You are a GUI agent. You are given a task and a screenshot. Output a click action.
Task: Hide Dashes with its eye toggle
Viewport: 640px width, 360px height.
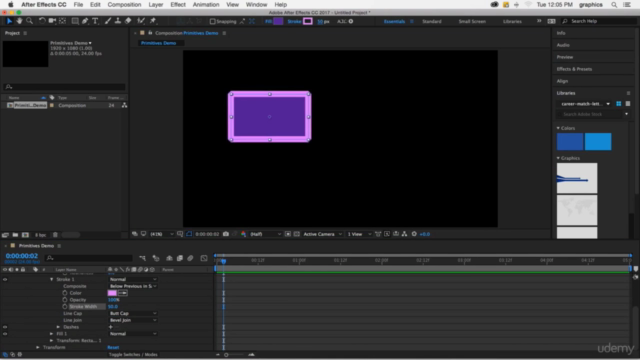click(x=5, y=327)
